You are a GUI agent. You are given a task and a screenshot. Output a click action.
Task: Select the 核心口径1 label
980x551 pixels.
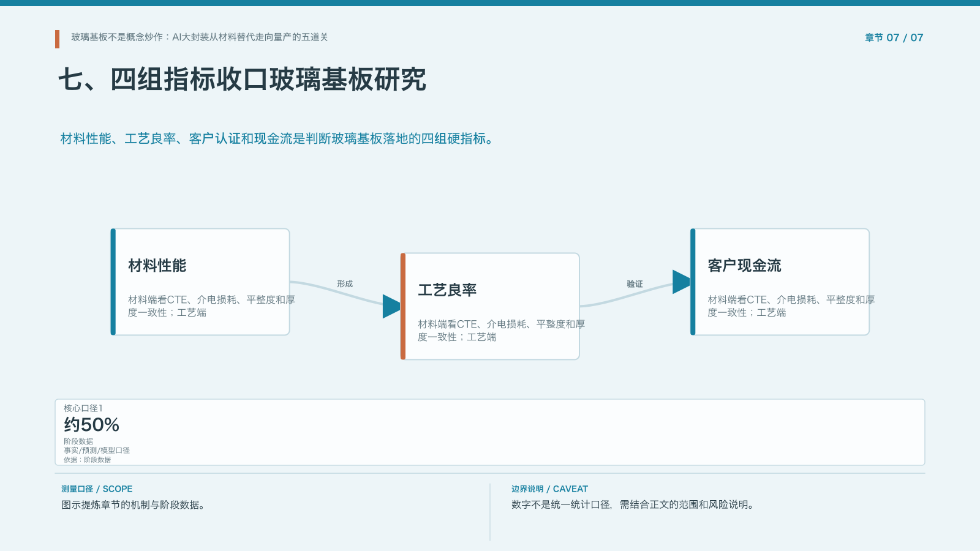click(83, 408)
